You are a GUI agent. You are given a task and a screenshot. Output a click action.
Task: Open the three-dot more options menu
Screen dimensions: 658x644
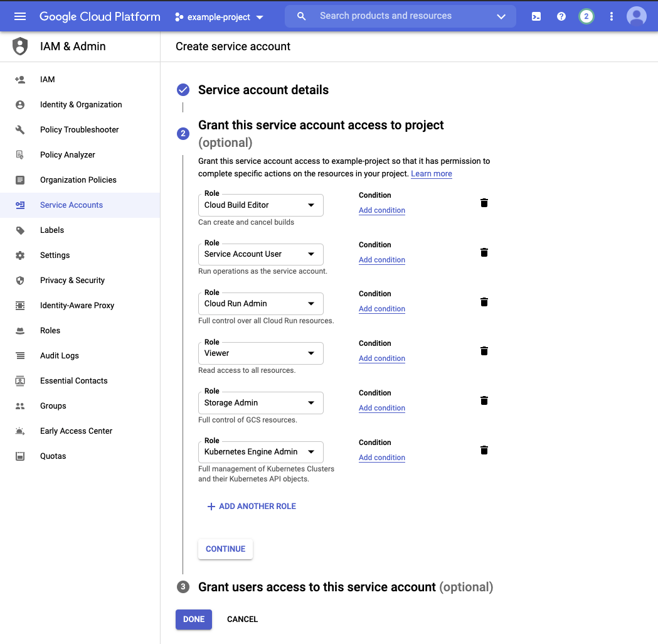click(x=611, y=16)
